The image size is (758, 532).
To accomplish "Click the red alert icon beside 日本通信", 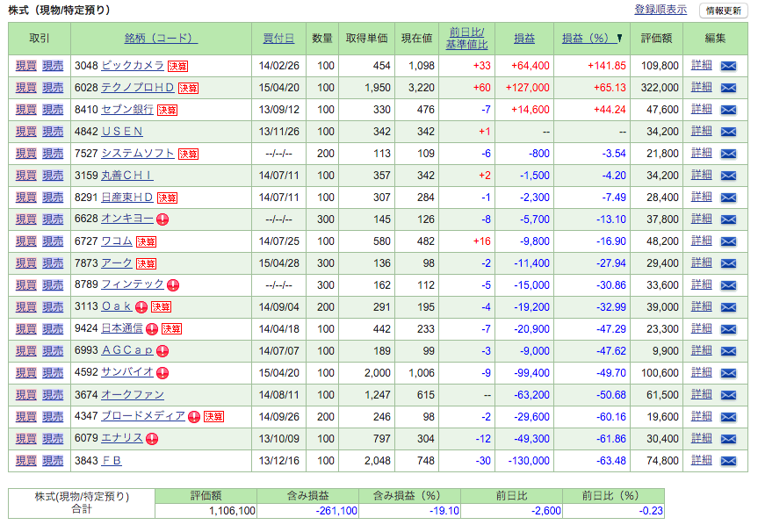I will tap(152, 329).
